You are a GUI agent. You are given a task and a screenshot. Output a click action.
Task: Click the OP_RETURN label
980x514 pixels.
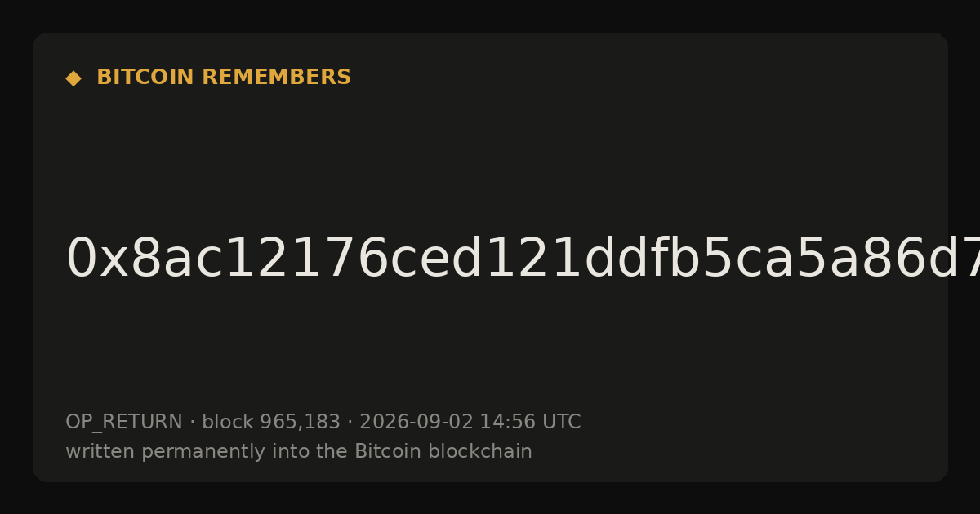(x=124, y=423)
